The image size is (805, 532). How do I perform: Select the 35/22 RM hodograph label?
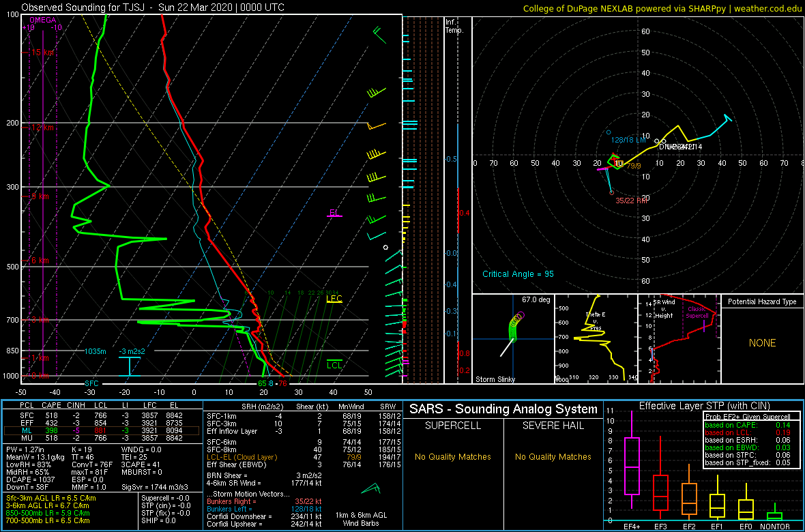[632, 201]
